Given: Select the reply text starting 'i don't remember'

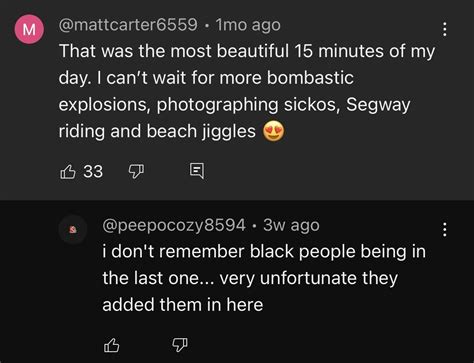Looking at the screenshot, I should click(x=264, y=278).
